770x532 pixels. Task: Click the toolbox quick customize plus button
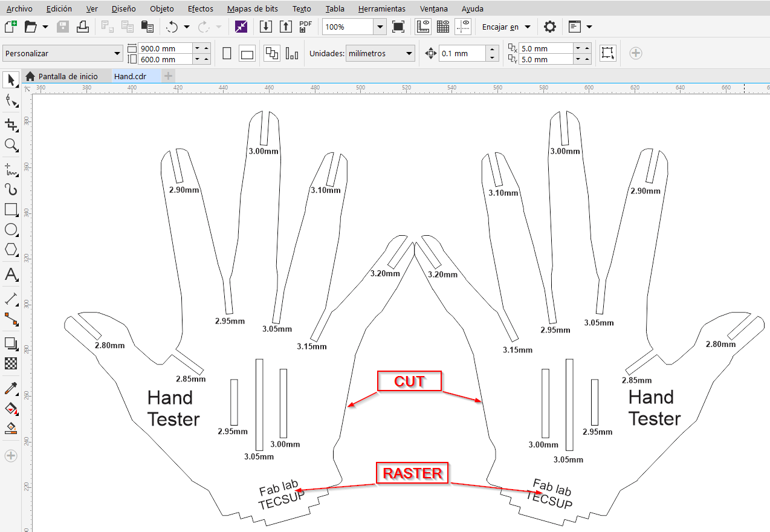(11, 456)
